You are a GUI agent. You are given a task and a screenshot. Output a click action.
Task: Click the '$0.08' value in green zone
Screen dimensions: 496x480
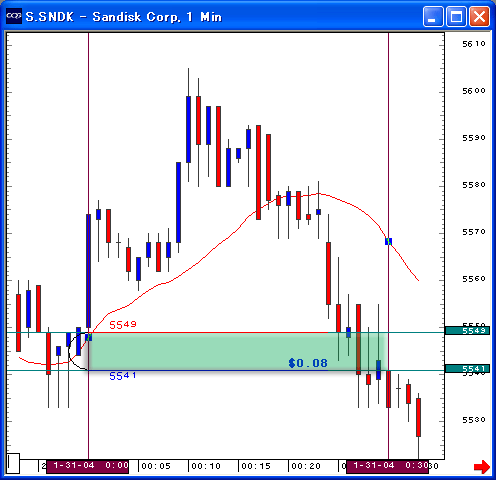[x=308, y=363]
